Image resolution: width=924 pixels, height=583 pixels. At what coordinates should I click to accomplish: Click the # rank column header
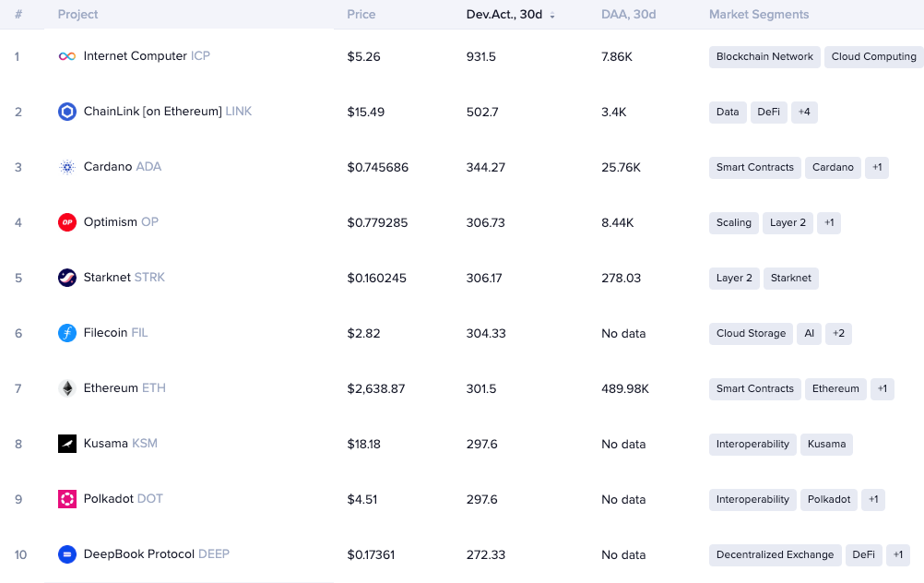click(18, 14)
